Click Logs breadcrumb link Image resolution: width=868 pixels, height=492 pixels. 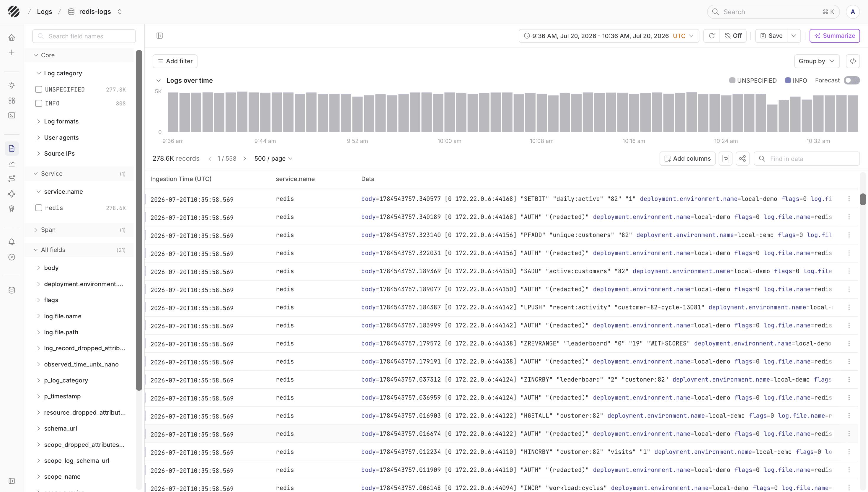coord(45,12)
